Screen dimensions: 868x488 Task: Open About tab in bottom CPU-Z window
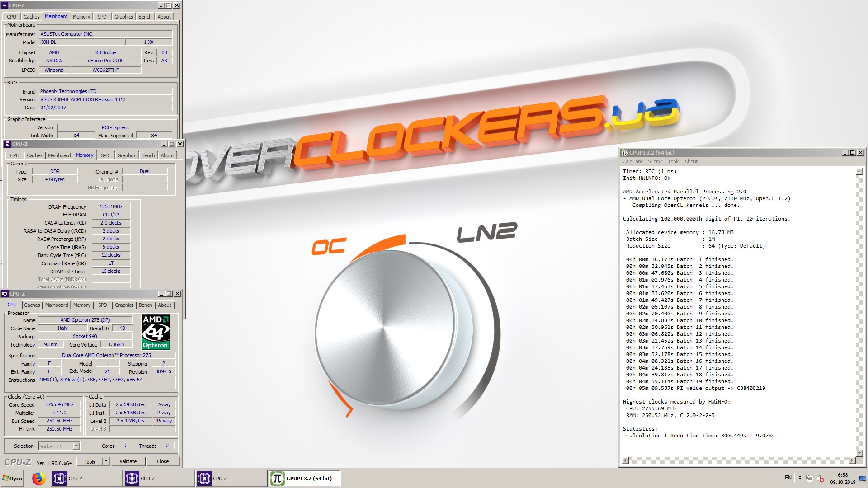(x=165, y=305)
